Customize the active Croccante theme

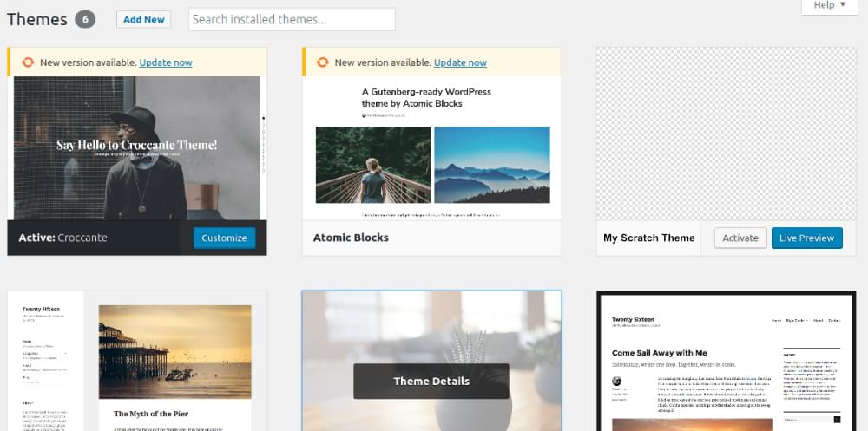(224, 238)
